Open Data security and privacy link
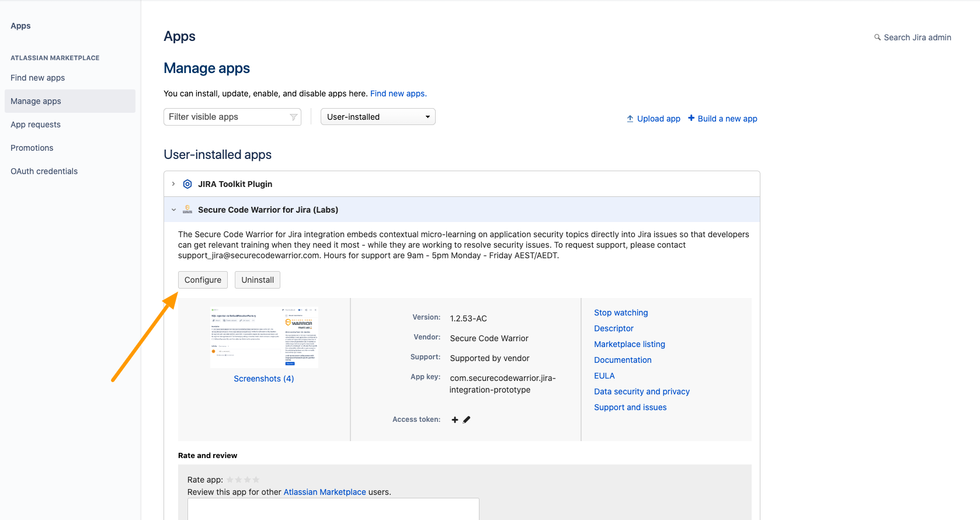 click(x=642, y=391)
